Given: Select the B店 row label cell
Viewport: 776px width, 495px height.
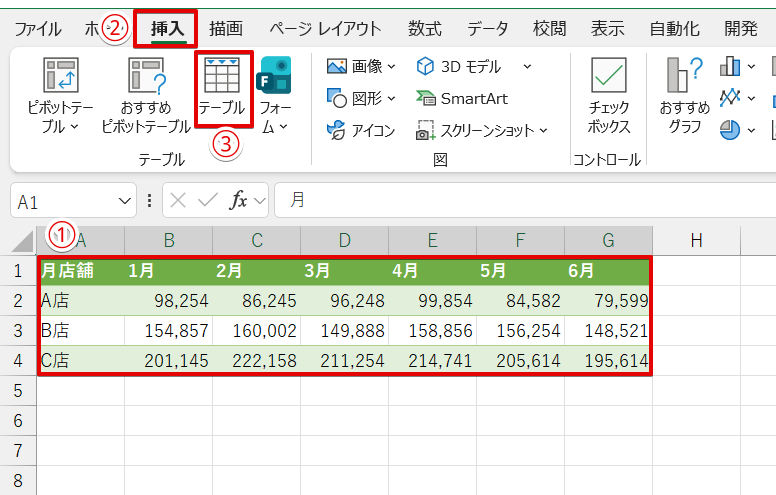Looking at the screenshot, I should click(81, 331).
